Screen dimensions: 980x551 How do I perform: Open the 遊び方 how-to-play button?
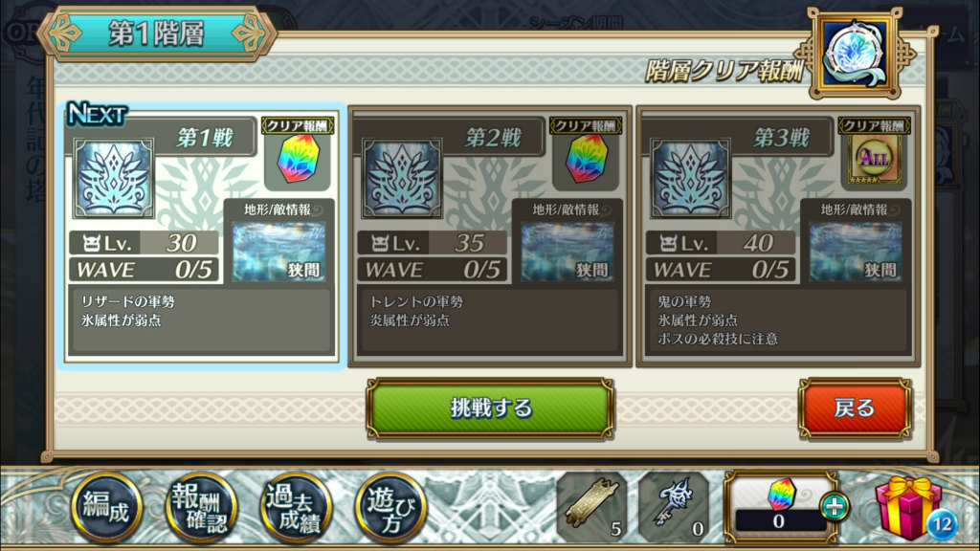coord(390,507)
